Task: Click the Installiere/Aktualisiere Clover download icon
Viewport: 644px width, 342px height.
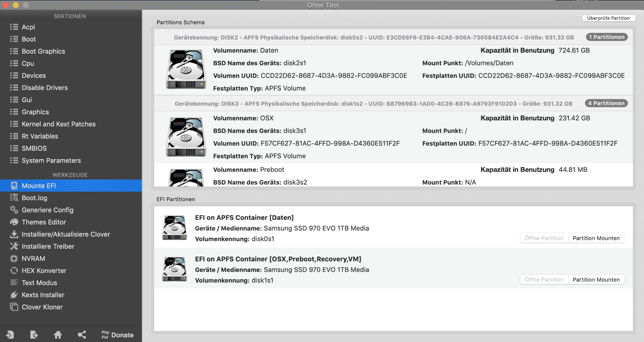Action: 14,234
